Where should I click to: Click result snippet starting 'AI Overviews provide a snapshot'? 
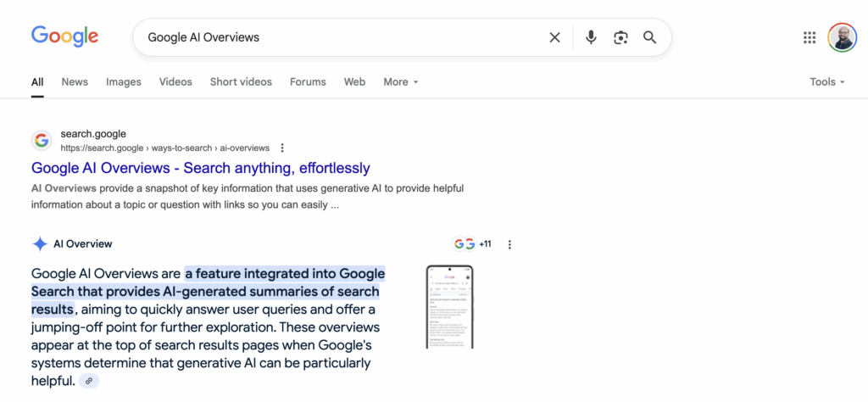[x=248, y=197]
